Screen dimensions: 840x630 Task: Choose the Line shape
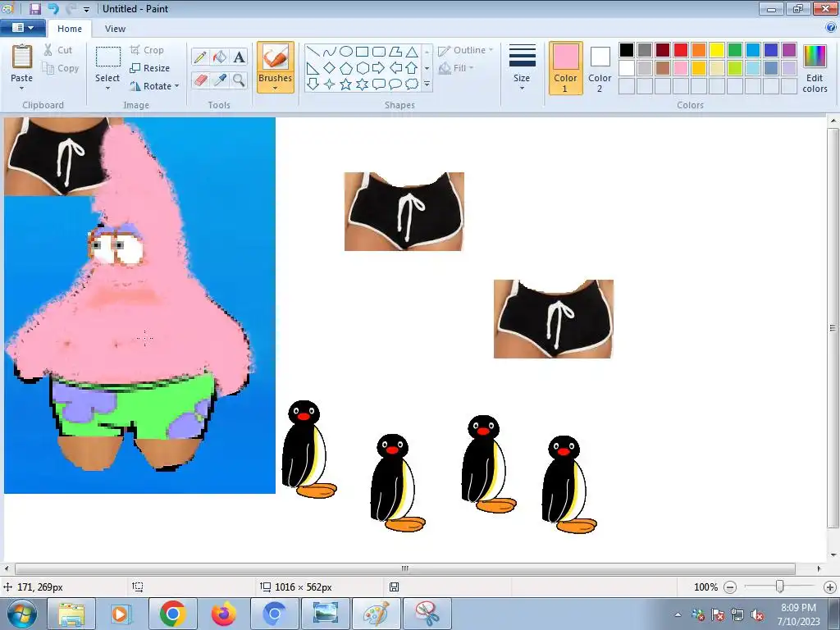(x=313, y=52)
